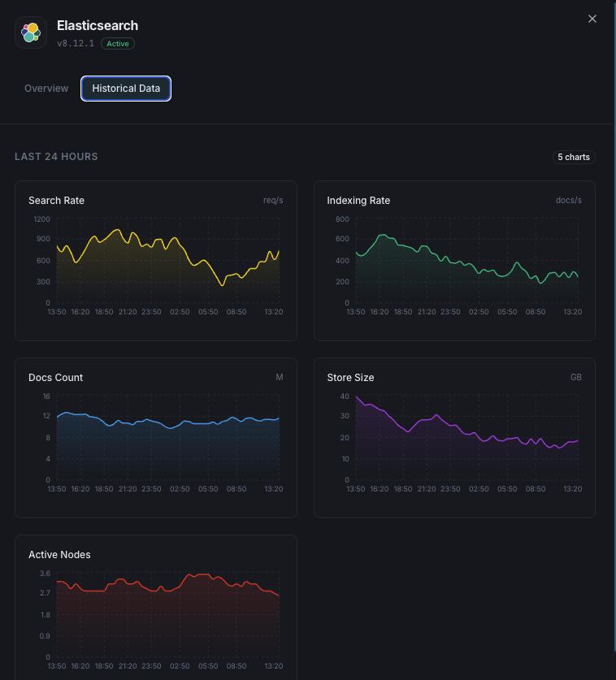This screenshot has width=616, height=680.
Task: Click the Store Size chart
Action: click(454, 437)
